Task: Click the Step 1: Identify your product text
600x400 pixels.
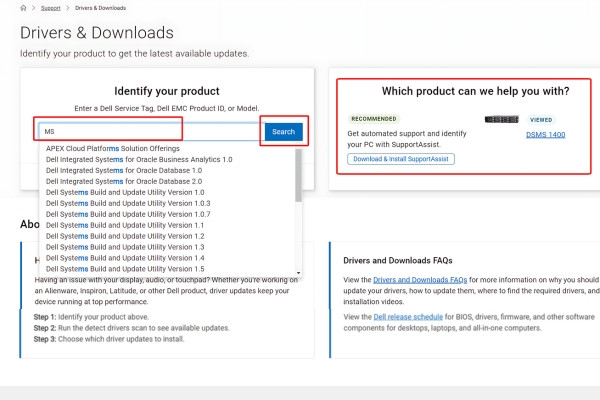Action: click(x=91, y=317)
